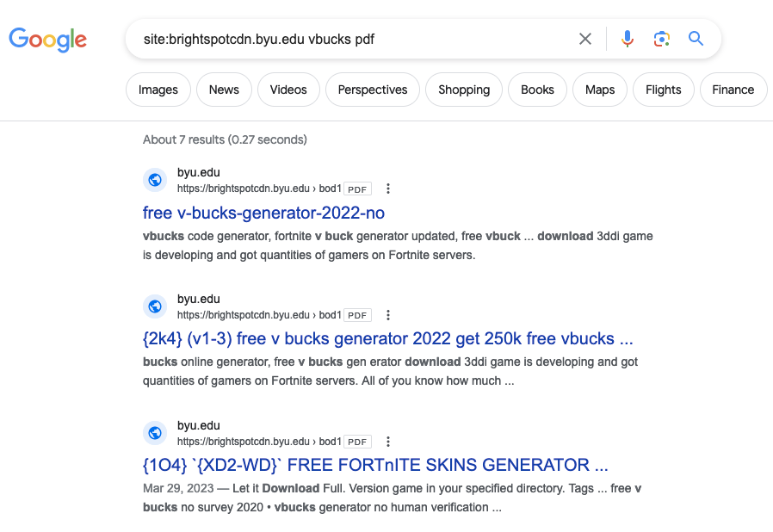Click the blue magnifying glass search icon
This screenshot has height=532, width=773.
[696, 39]
